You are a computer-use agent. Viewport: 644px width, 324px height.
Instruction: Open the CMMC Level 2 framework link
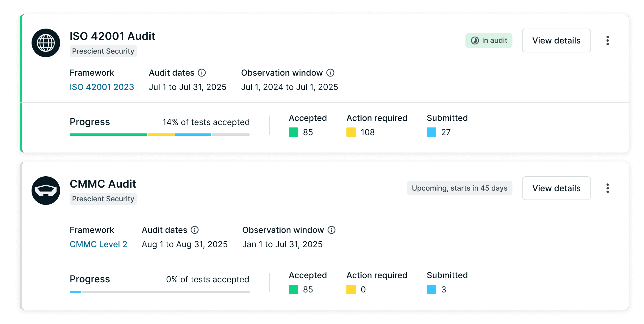98,244
